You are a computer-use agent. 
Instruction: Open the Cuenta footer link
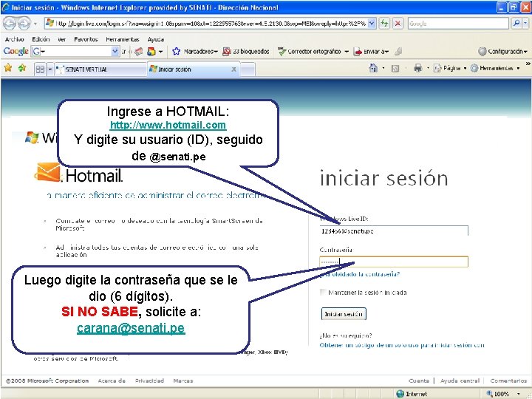[419, 381]
